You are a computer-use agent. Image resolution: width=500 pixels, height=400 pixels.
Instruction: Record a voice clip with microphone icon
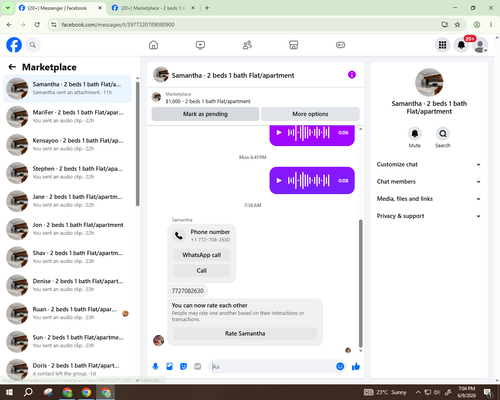(155, 367)
